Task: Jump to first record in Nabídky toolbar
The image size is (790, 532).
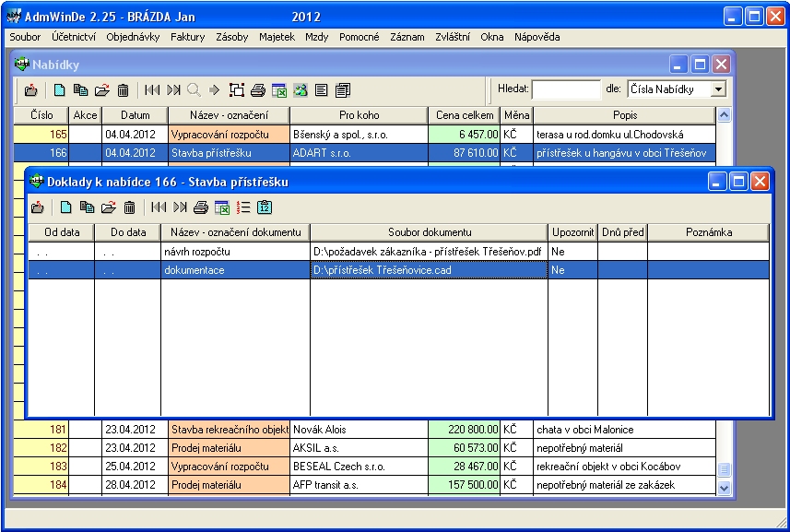Action: point(152,90)
